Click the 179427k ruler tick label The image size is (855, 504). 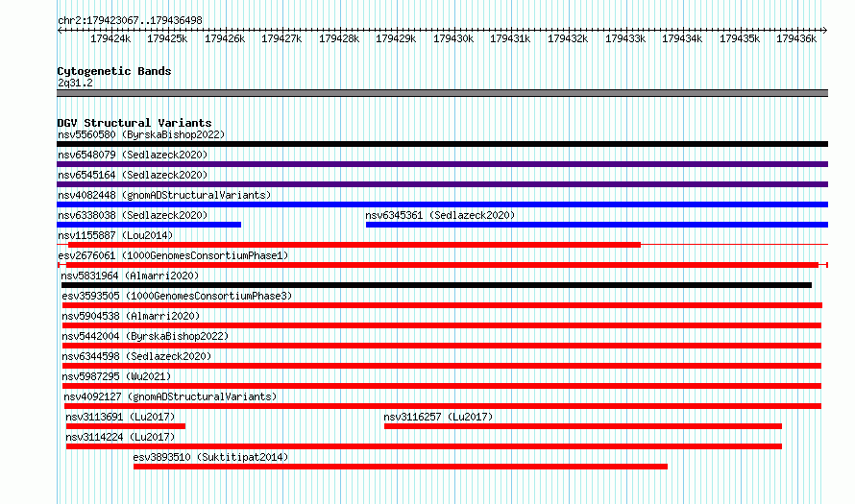281,38
